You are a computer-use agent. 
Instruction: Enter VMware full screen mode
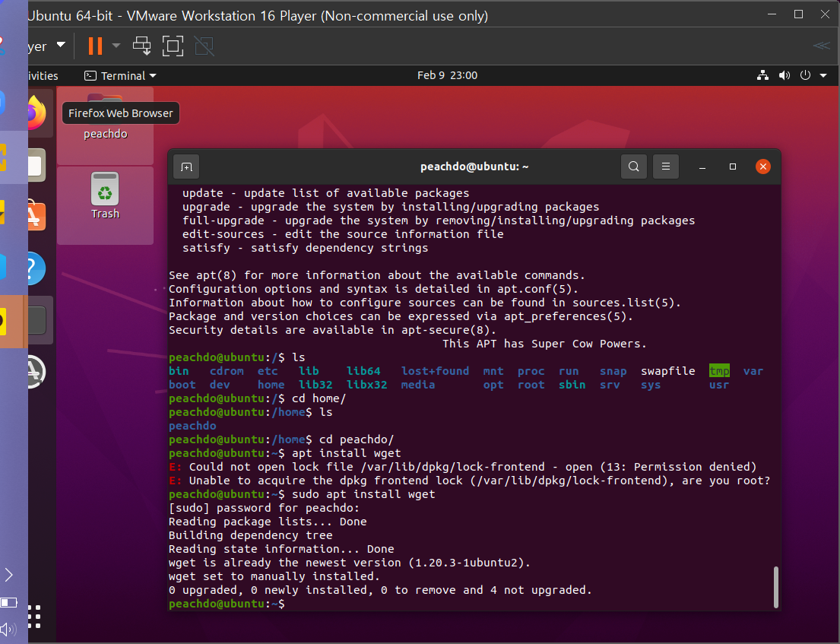(x=173, y=46)
